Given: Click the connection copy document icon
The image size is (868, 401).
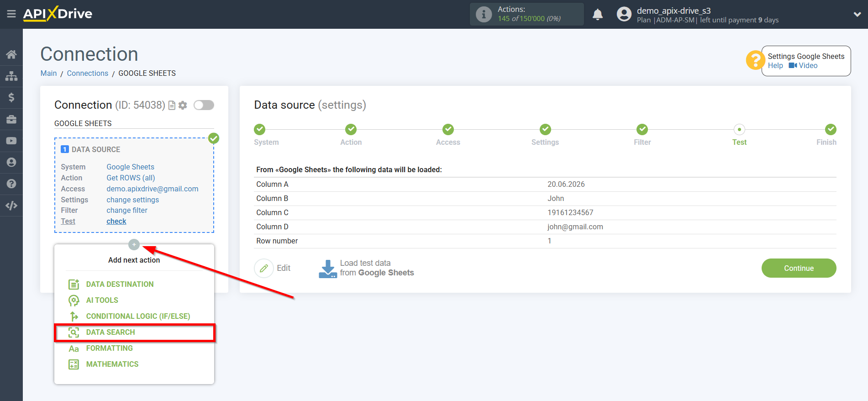Looking at the screenshot, I should point(172,106).
